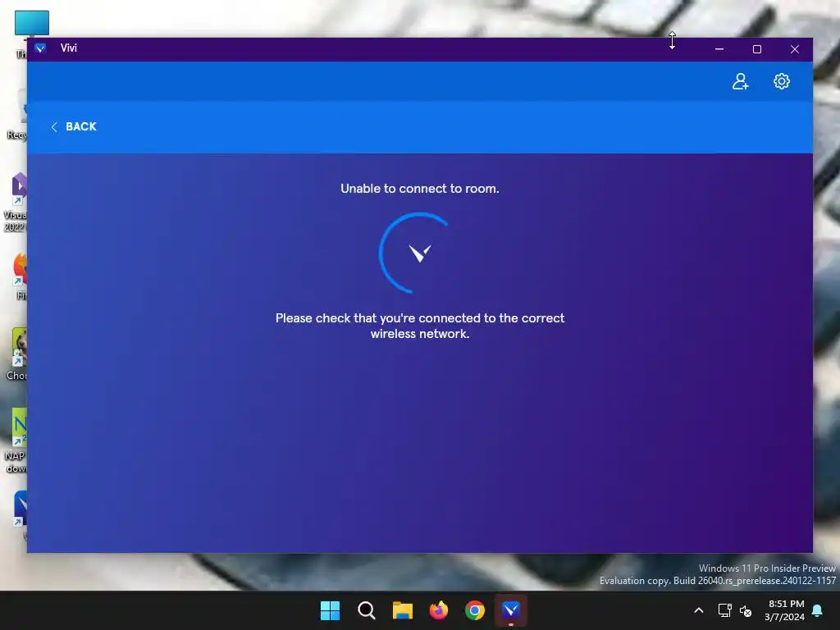Launch File Explorer from taskbar
This screenshot has width=840, height=630.
tap(402, 610)
